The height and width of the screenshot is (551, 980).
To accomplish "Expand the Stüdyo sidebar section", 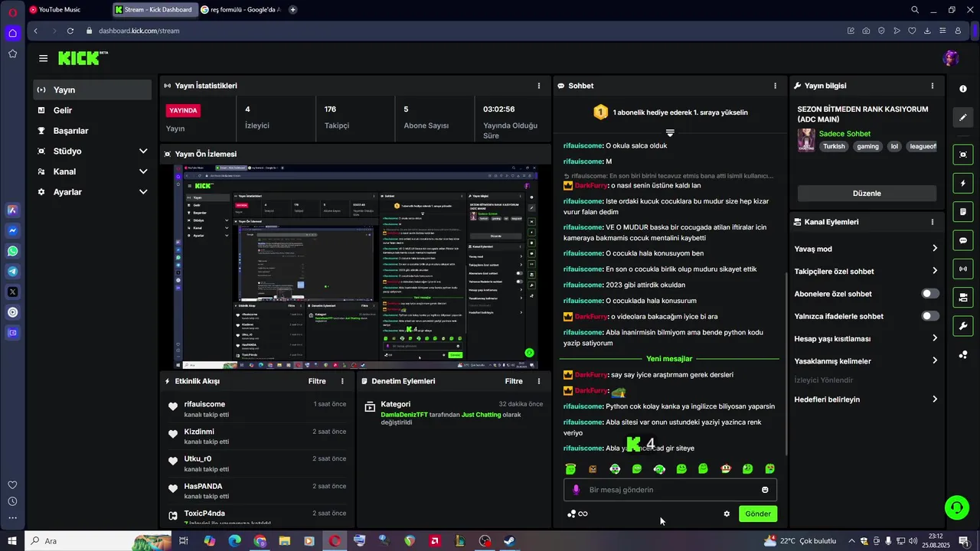I will click(x=93, y=152).
